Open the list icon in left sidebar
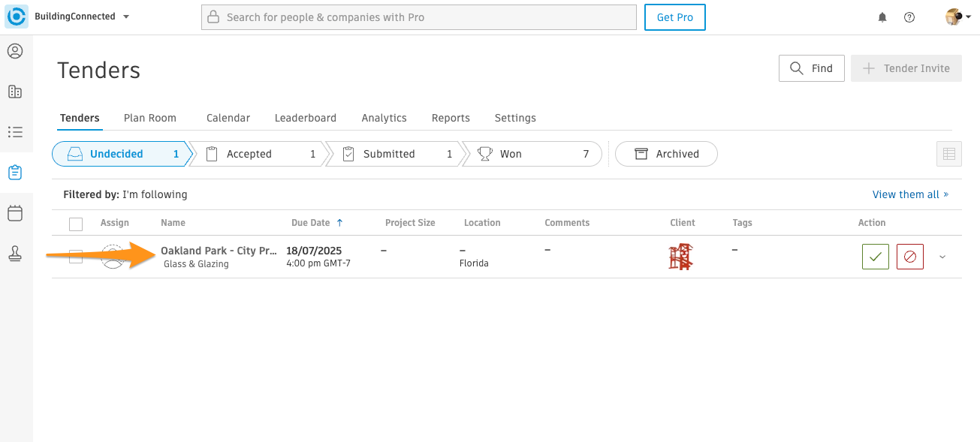 pos(15,132)
